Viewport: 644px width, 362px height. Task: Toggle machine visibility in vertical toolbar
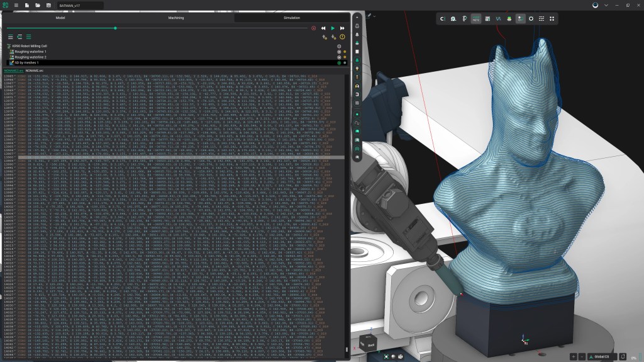pos(357,26)
